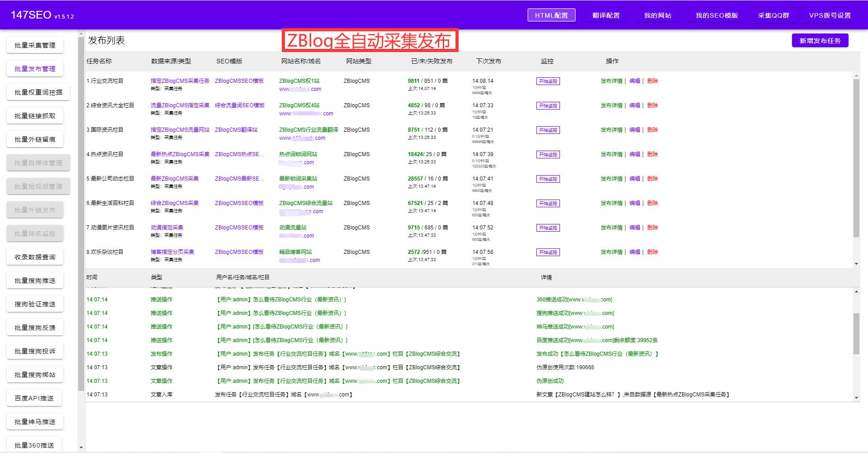868x453 pixels.
Task: Start monitoring for 行业交流栏目 task
Action: [x=548, y=81]
